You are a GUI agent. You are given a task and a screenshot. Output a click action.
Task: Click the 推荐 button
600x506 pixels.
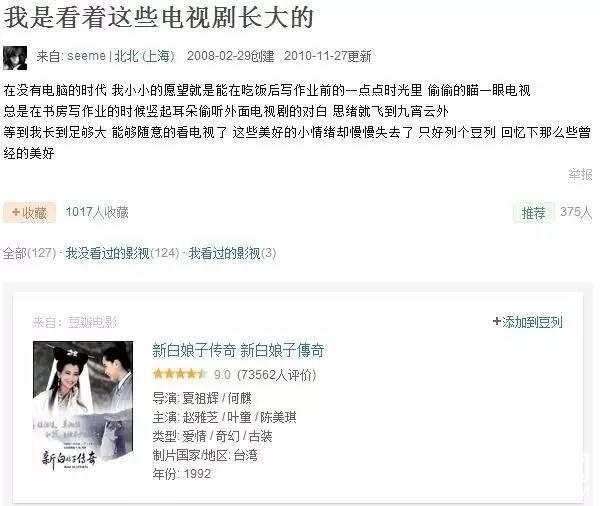tap(533, 212)
